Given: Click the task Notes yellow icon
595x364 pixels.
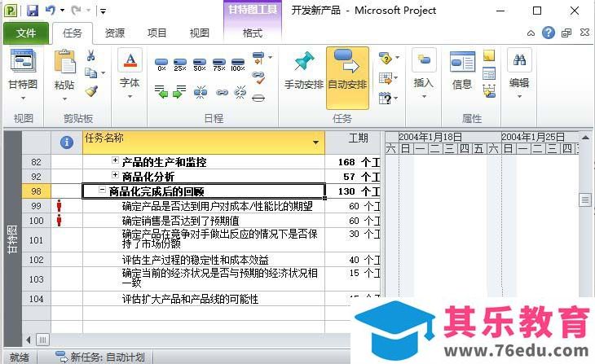Looking at the screenshot, I should click(489, 55).
